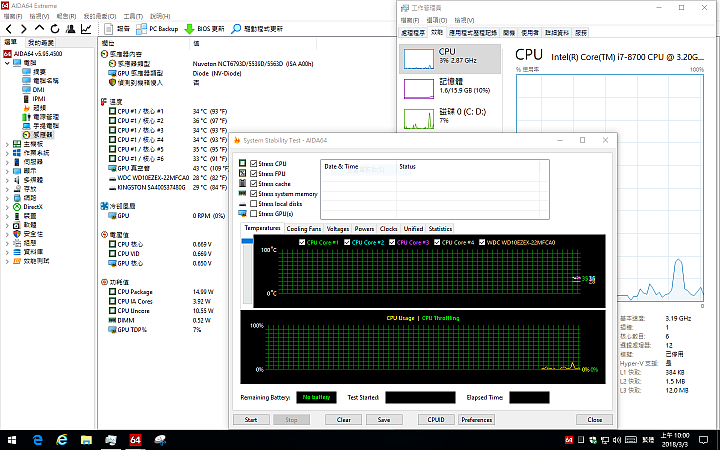
Task: Select the DirectX tree item
Action: pos(31,207)
